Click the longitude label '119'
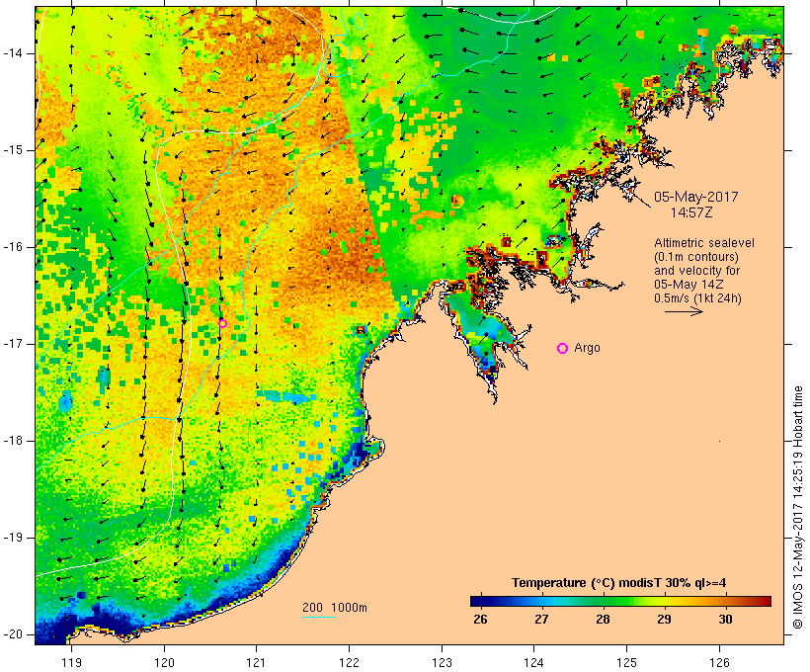The height and width of the screenshot is (672, 810). point(71,662)
